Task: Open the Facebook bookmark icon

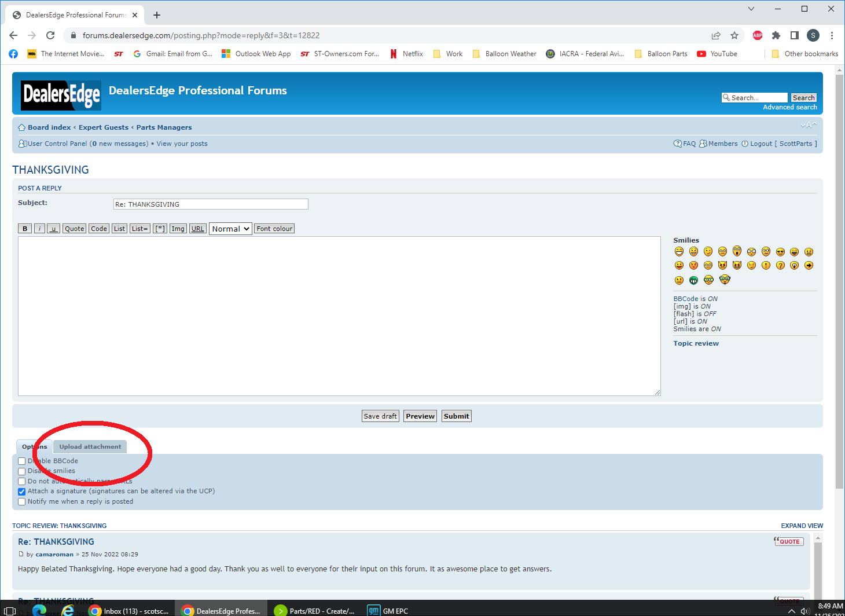Action: [13, 54]
